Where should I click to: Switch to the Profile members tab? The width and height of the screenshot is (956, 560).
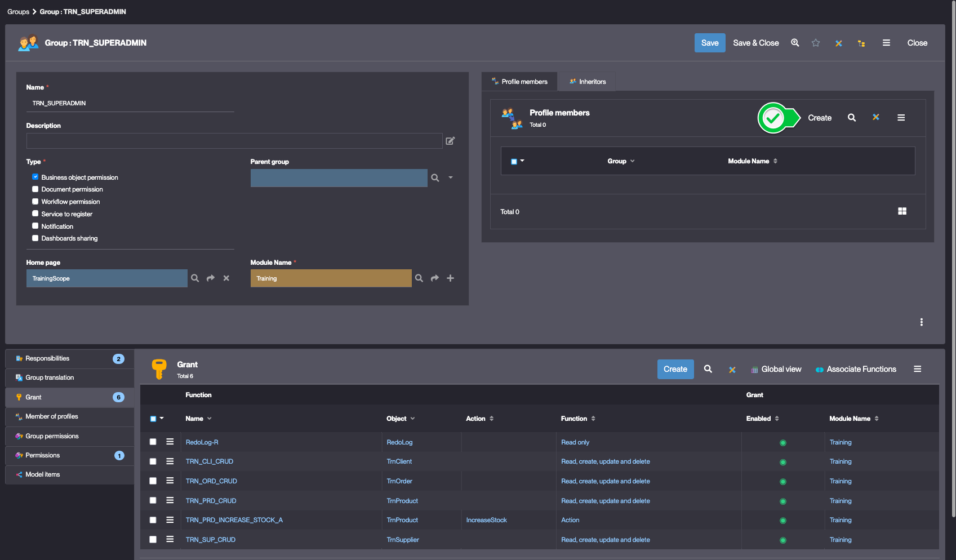(x=519, y=82)
